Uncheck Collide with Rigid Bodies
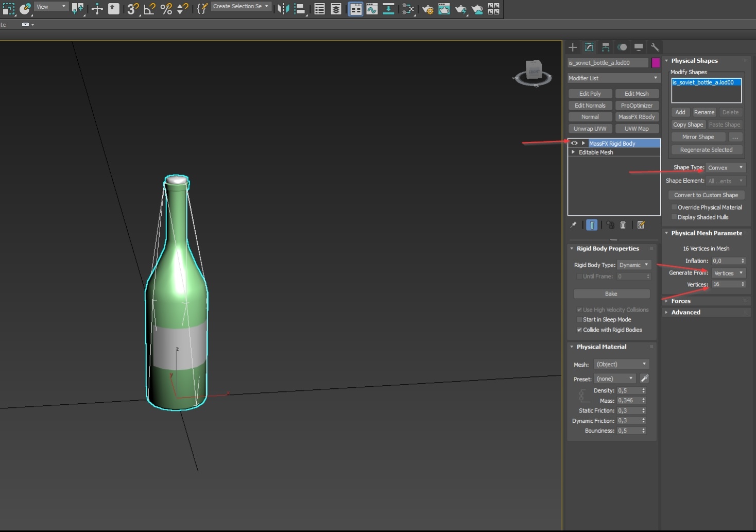This screenshot has width=756, height=532. pyautogui.click(x=579, y=330)
